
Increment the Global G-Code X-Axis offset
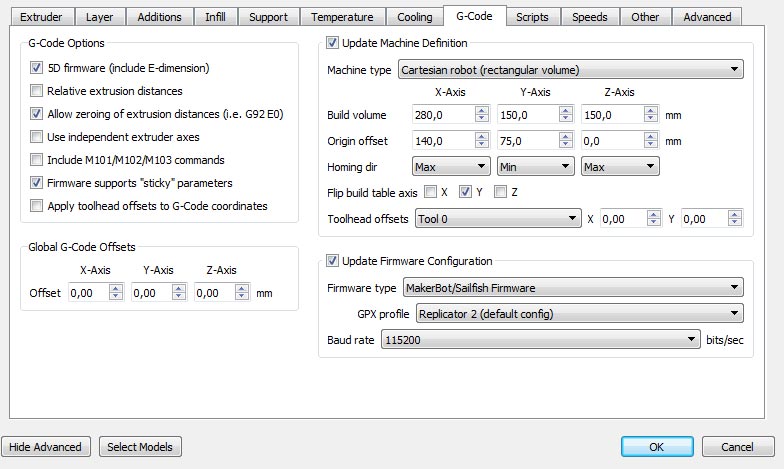(x=116, y=288)
